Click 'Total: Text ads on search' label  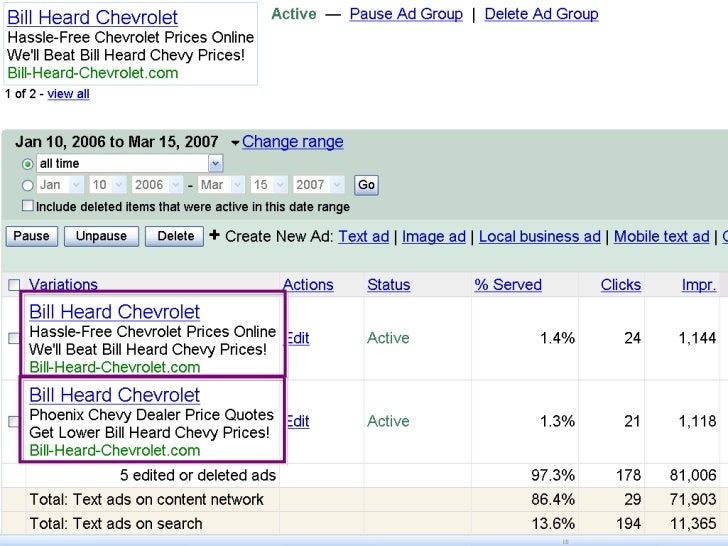click(x=116, y=523)
